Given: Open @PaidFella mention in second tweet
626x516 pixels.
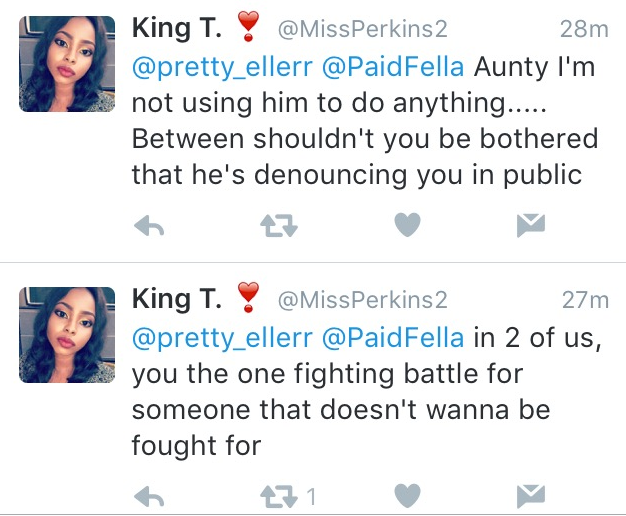Looking at the screenshot, I should click(x=395, y=336).
